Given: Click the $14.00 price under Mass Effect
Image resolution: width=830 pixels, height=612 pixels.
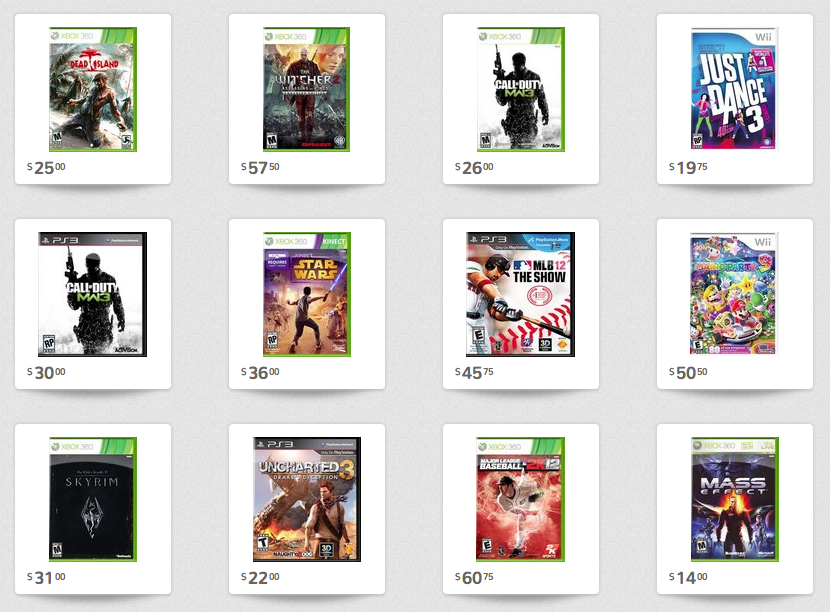Looking at the screenshot, I should [688, 578].
